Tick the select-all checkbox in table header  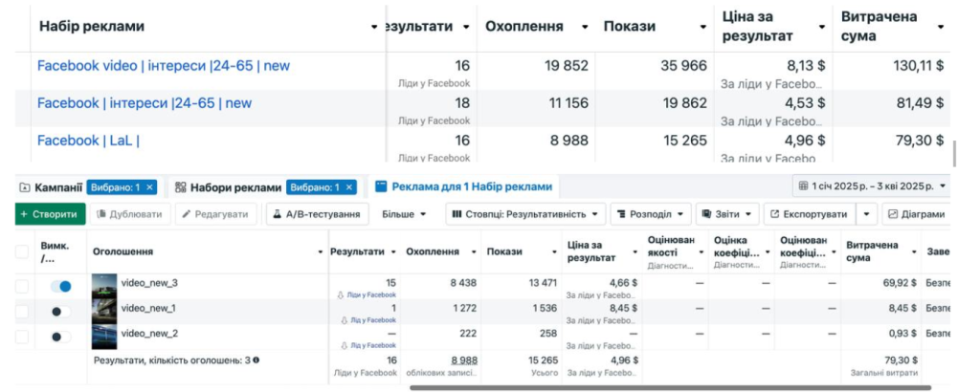(22, 251)
